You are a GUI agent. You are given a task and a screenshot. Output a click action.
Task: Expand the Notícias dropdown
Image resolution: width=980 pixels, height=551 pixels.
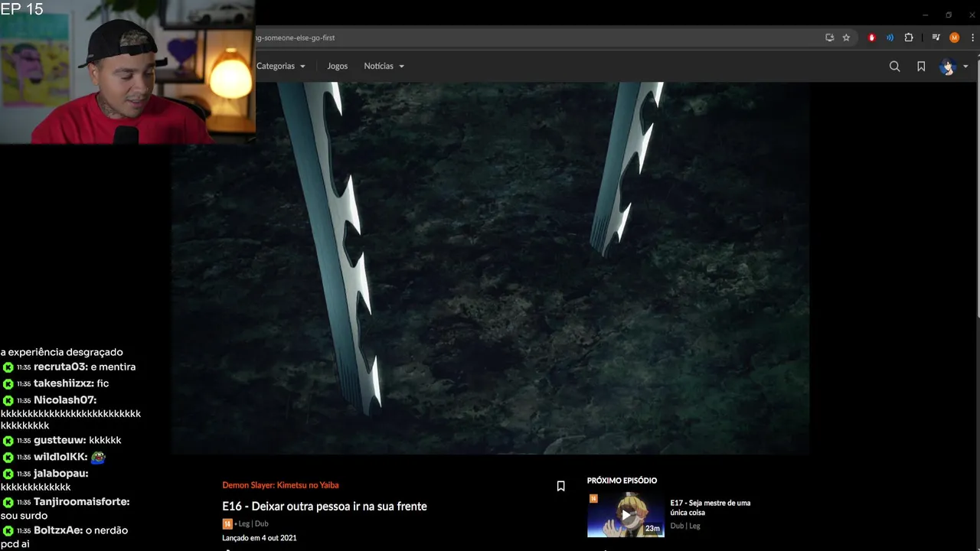384,66
